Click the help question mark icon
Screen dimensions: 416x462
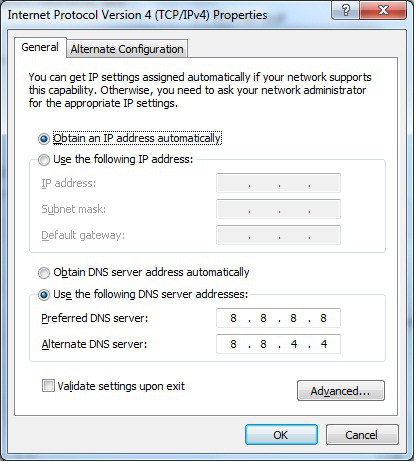tap(346, 10)
